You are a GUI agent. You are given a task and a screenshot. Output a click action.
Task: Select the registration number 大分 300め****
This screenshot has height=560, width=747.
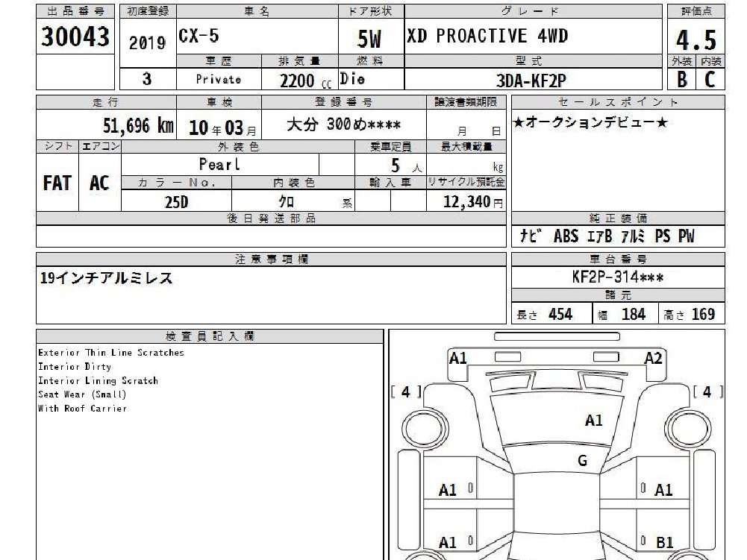click(x=343, y=125)
